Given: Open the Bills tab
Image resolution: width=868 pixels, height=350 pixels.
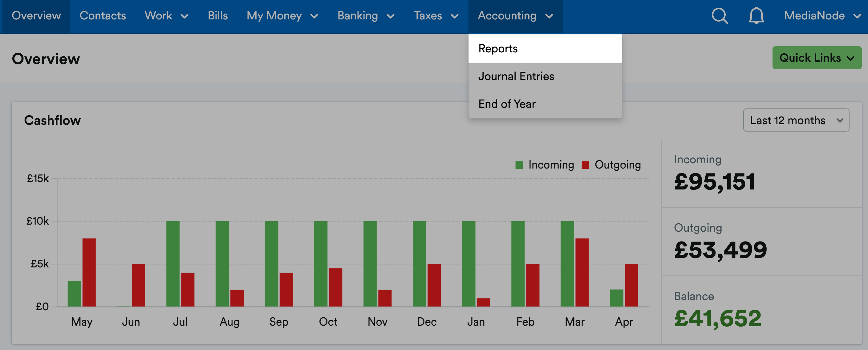Looking at the screenshot, I should [x=217, y=16].
